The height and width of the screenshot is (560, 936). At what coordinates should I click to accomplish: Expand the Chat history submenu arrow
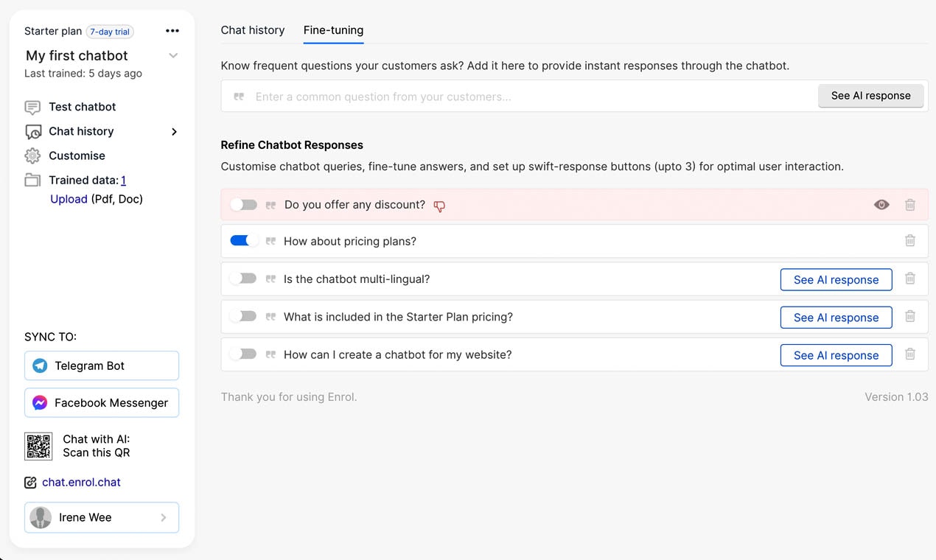click(175, 132)
